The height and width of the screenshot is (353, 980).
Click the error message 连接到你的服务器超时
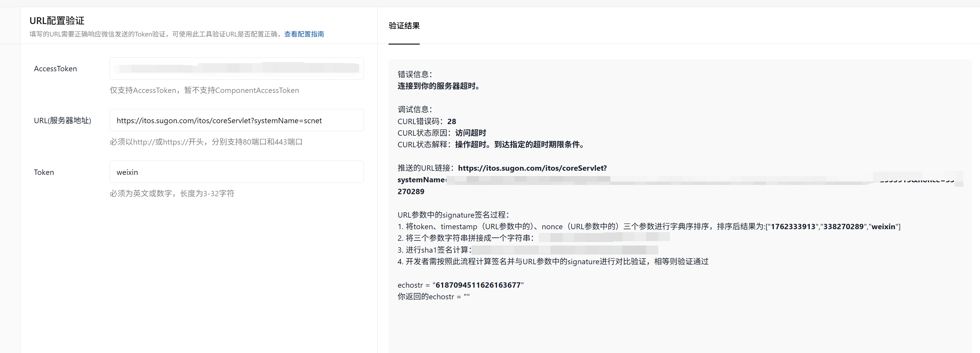439,86
